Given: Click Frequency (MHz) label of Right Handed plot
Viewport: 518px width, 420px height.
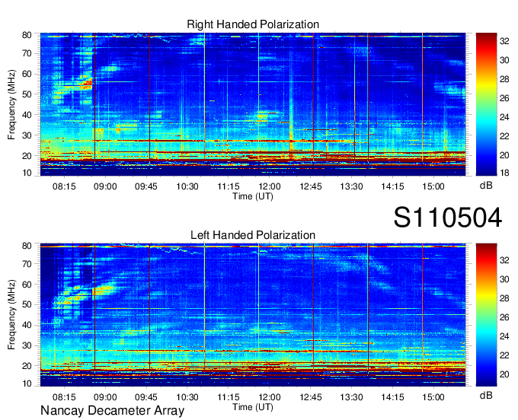Looking at the screenshot, I should pyautogui.click(x=11, y=104).
